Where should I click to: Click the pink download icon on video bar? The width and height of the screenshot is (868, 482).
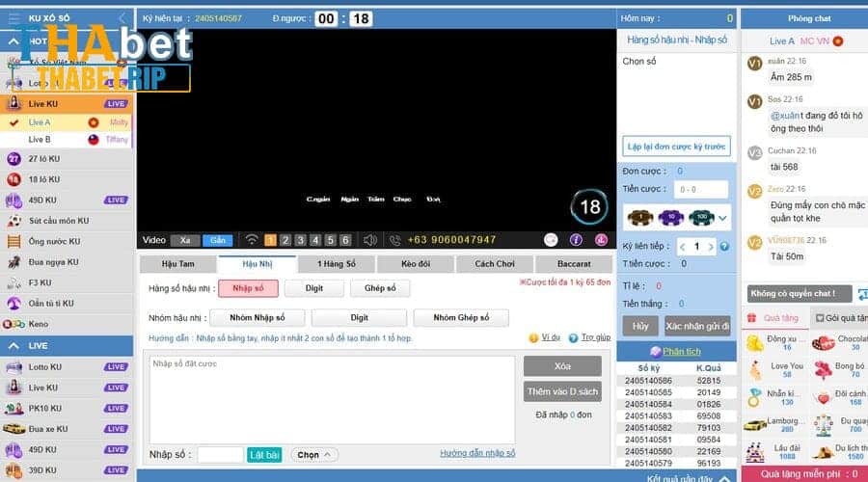pos(601,240)
